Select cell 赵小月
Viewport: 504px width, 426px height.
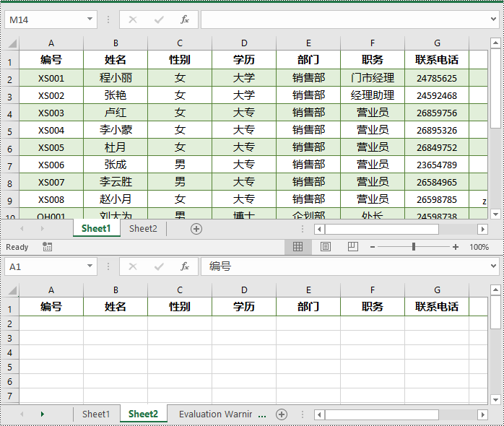coord(116,200)
